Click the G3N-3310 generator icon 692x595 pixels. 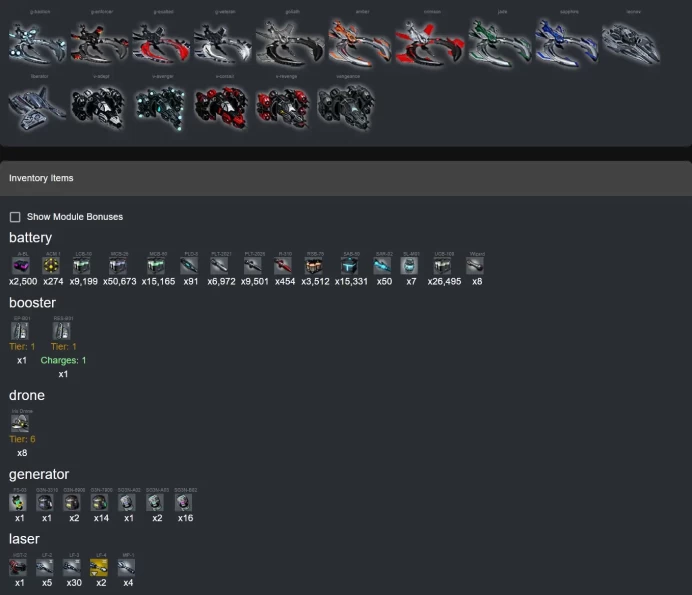pos(45,502)
